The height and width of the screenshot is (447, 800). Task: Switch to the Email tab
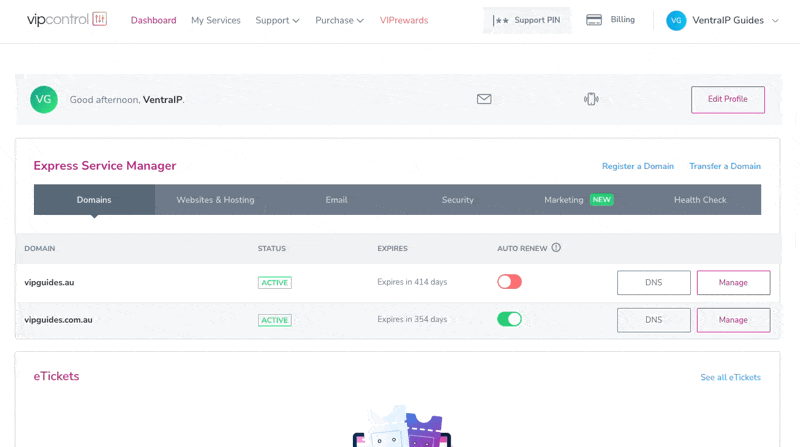[x=337, y=200]
